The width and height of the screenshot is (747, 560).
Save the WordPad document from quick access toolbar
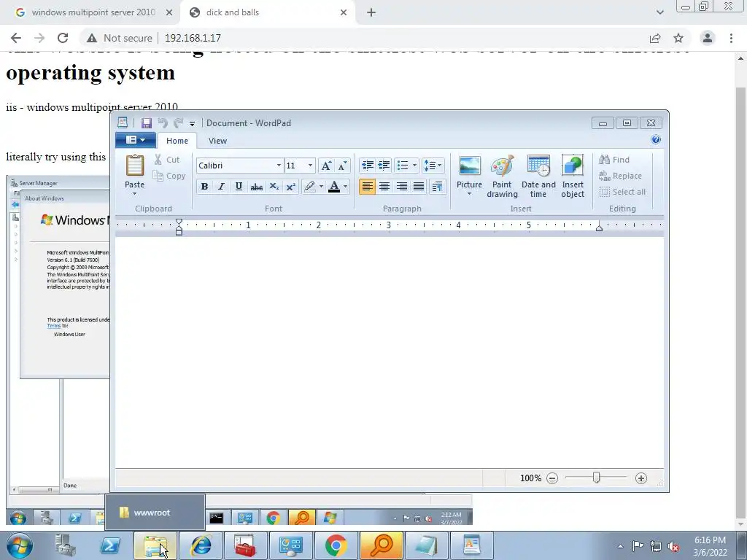point(146,123)
